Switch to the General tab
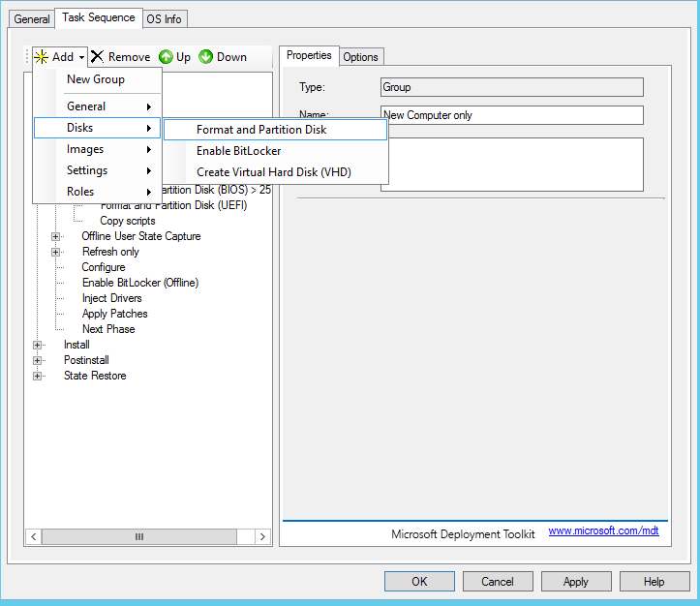 click(x=31, y=19)
